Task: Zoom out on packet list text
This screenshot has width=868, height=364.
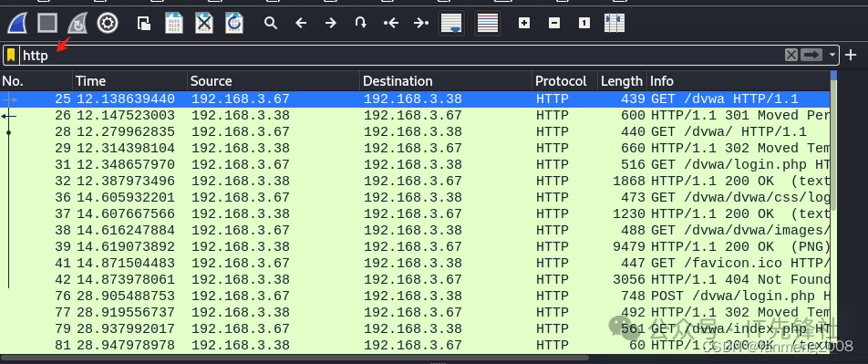Action: (x=554, y=24)
